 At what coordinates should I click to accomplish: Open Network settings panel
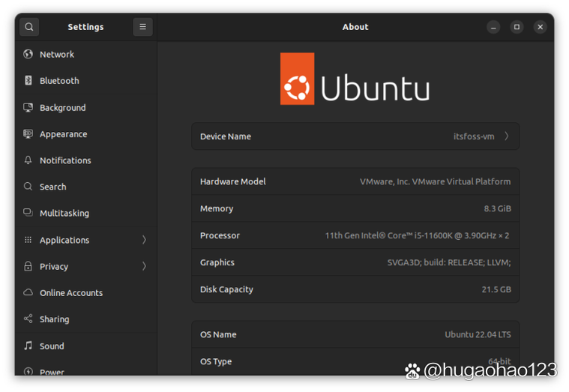[x=86, y=54]
